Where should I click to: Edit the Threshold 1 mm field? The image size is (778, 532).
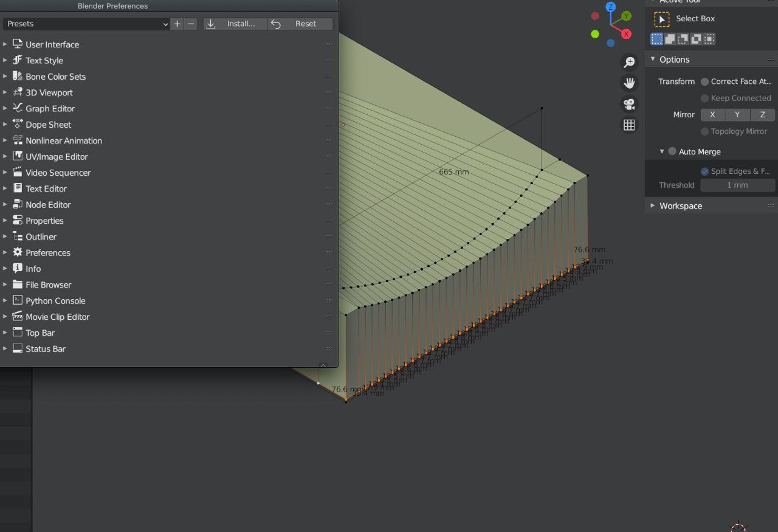(737, 185)
